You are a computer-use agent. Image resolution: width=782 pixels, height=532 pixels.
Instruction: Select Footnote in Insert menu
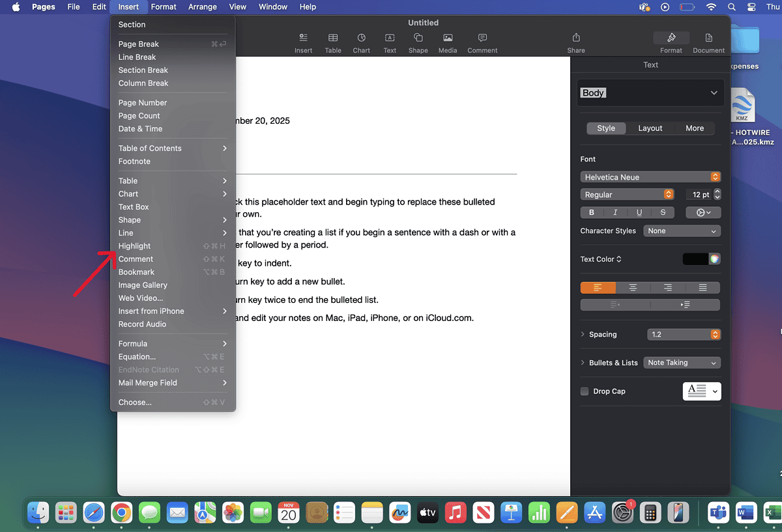[x=173, y=161]
